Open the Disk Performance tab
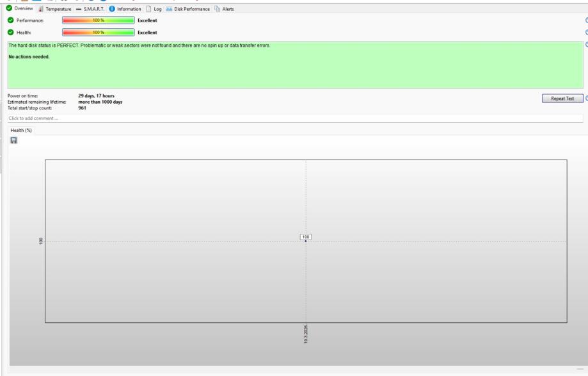588x376 pixels. 188,9
